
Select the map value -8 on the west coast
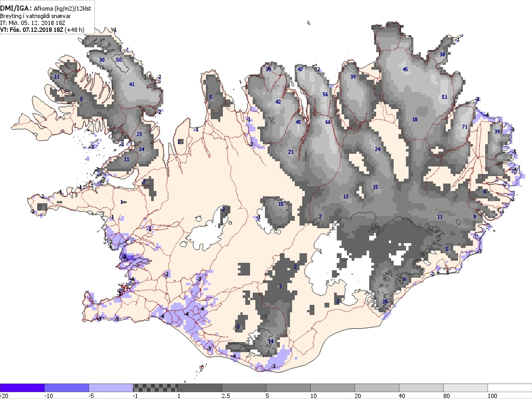tap(124, 257)
